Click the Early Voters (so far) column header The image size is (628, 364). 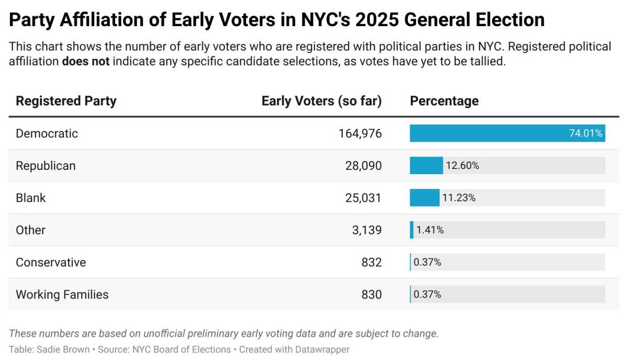(x=321, y=101)
